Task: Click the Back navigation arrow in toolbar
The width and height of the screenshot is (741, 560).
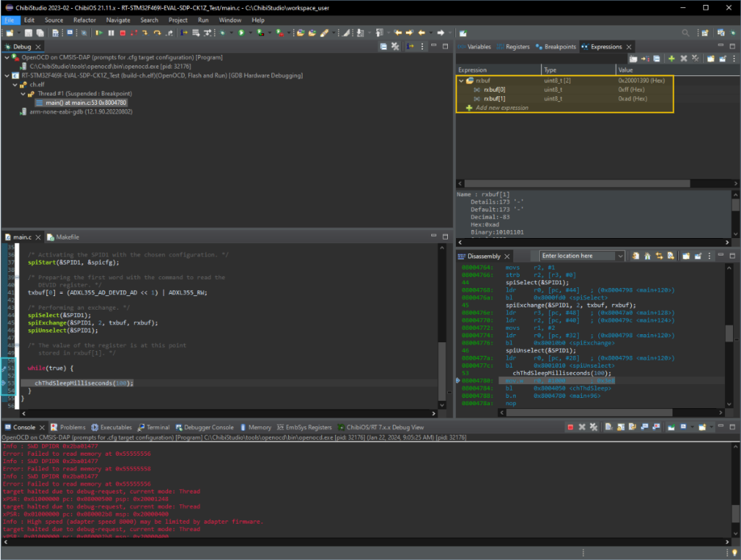Action: point(422,33)
